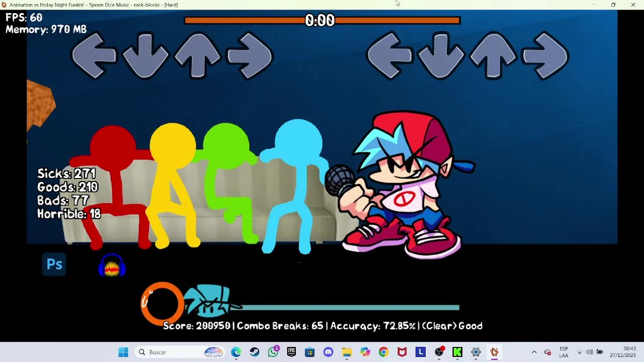Open the green K app taskbar icon

pos(457,352)
